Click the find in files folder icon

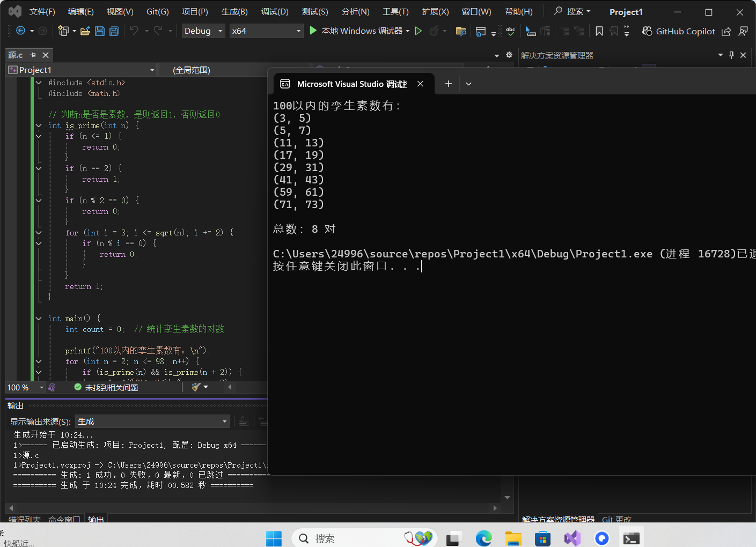(x=461, y=31)
